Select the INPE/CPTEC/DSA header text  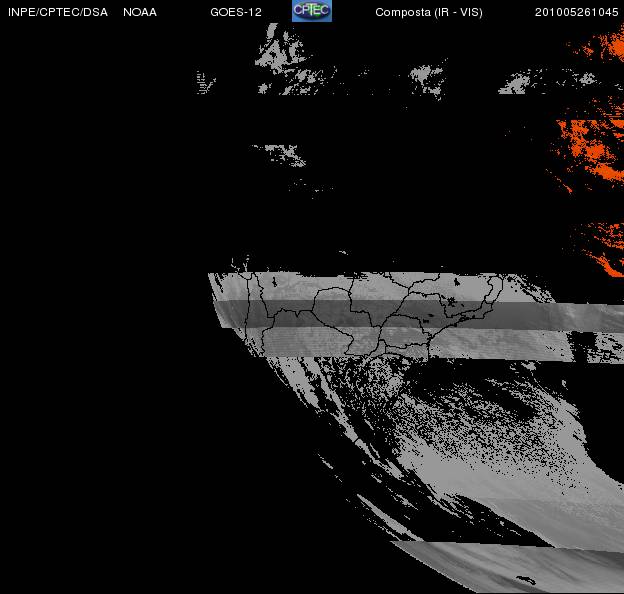(58, 12)
